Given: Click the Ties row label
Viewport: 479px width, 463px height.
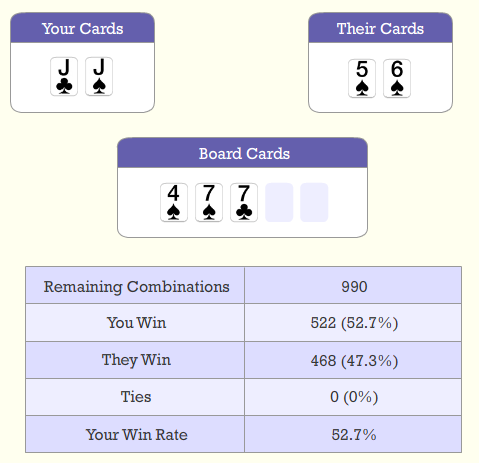Looking at the screenshot, I should (x=136, y=397).
